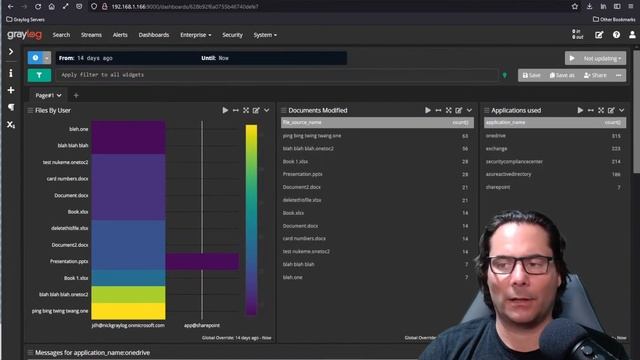Open Streams in the navigation bar
The image size is (640, 360).
coord(91,35)
